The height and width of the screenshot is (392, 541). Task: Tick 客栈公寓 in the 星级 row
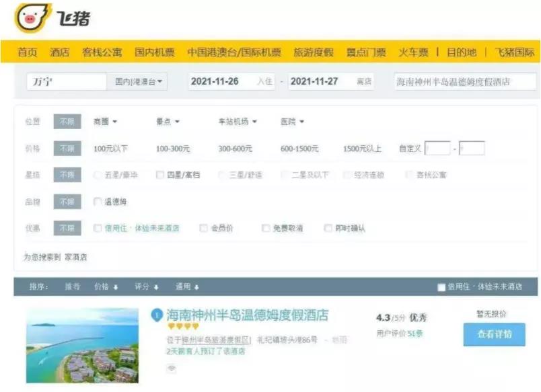coord(409,175)
